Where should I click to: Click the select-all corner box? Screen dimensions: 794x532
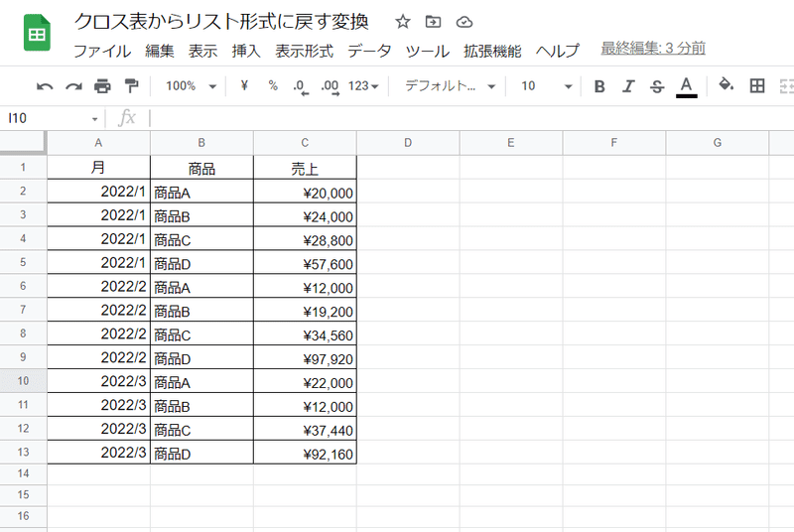(x=23, y=142)
